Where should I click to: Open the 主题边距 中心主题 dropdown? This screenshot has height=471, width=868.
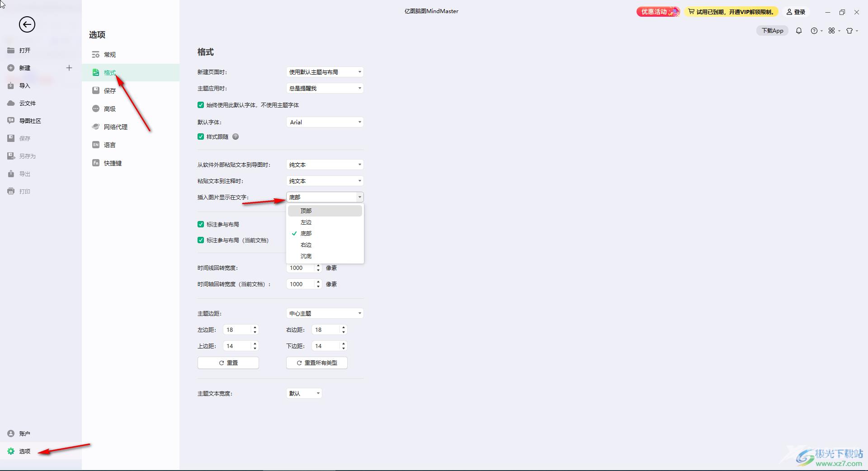coord(325,313)
